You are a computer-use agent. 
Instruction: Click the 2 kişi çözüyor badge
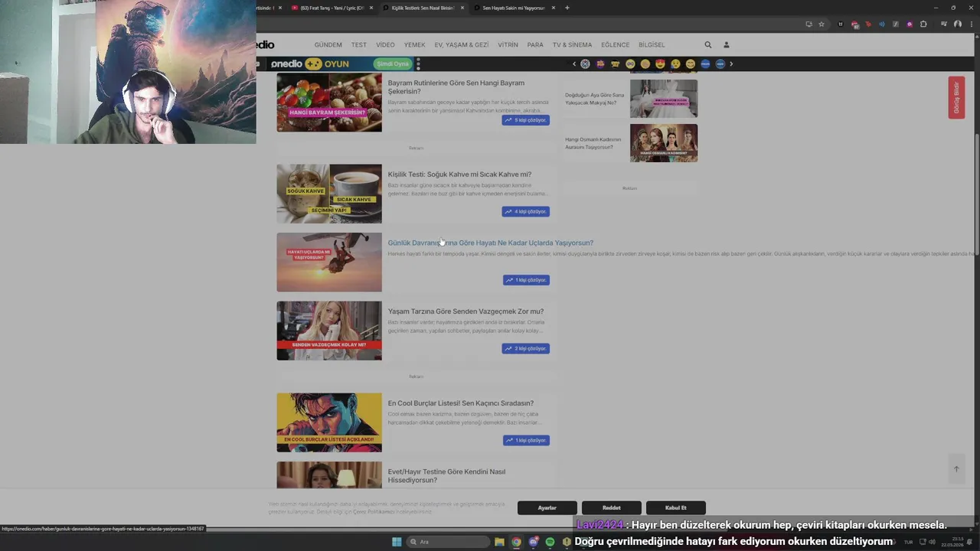point(526,348)
